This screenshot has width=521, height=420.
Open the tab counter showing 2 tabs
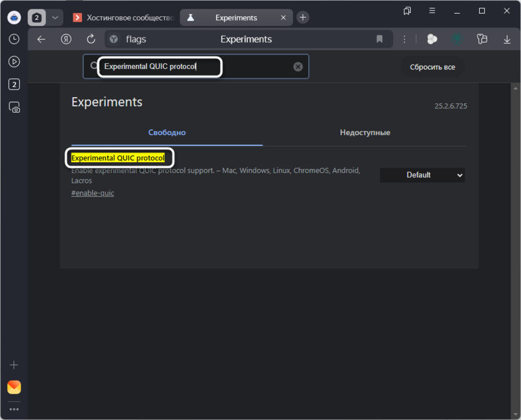[36, 18]
